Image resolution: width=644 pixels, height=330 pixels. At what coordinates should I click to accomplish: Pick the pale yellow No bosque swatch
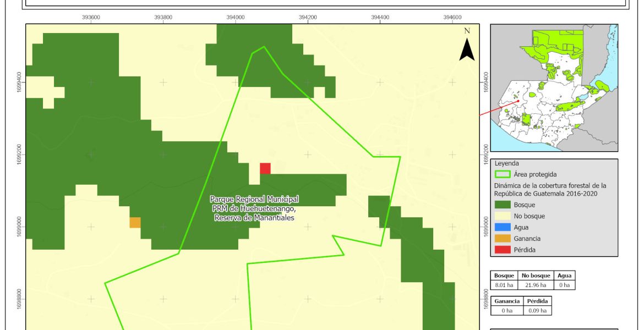pyautogui.click(x=502, y=216)
